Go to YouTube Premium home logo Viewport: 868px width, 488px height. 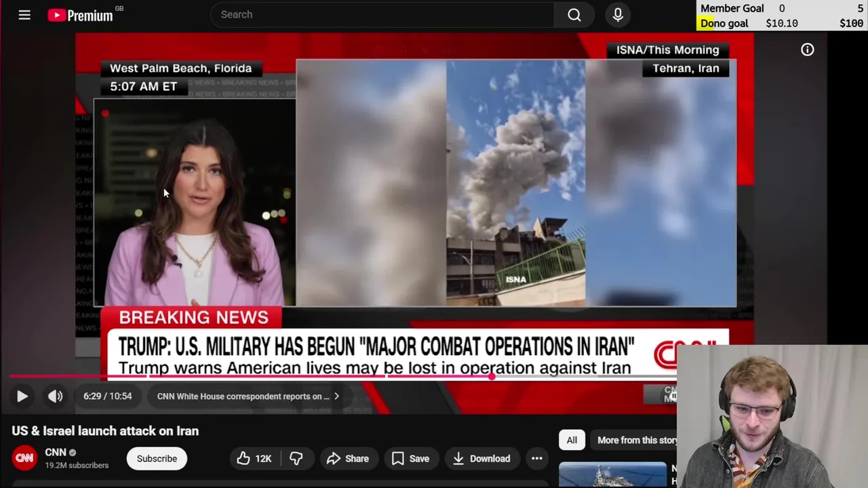[80, 15]
